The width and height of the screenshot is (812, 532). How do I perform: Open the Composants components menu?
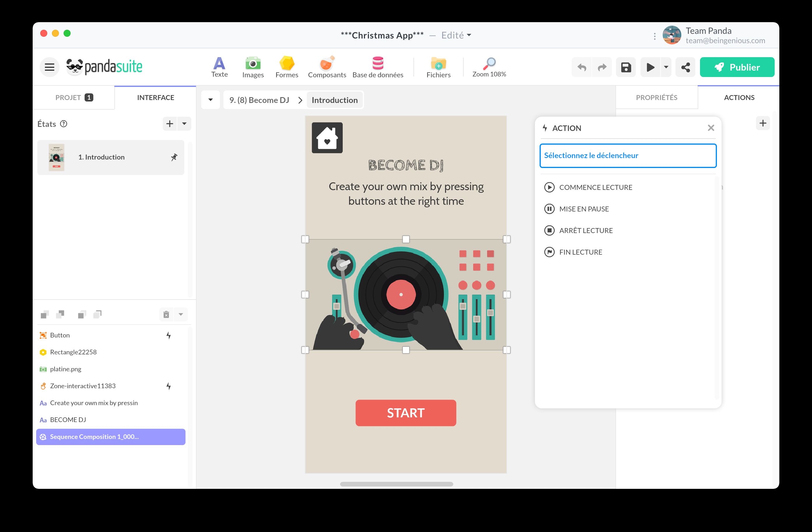pos(326,67)
